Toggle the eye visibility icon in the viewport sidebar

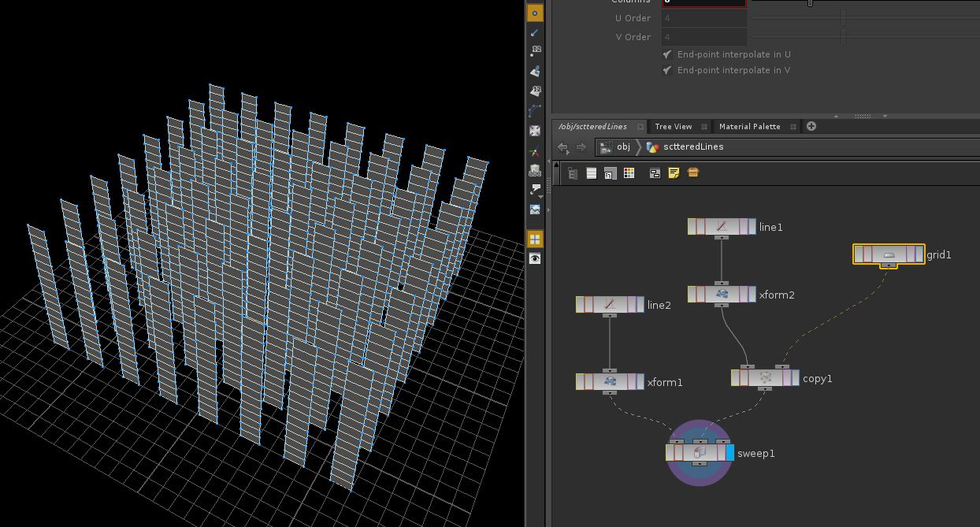[535, 258]
